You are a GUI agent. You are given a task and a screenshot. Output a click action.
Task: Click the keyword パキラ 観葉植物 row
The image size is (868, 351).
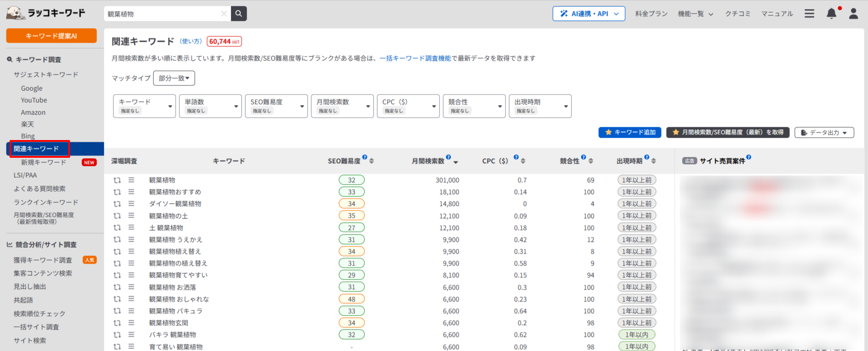click(172, 335)
